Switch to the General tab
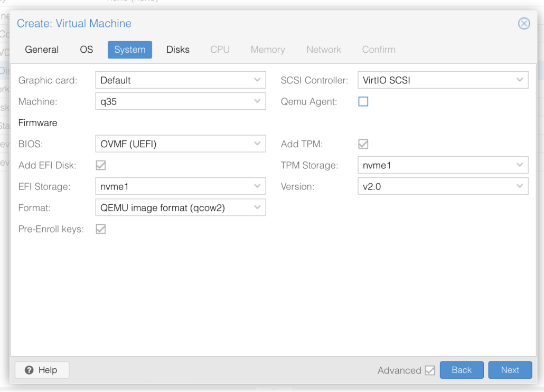The height and width of the screenshot is (392, 544). [x=42, y=50]
